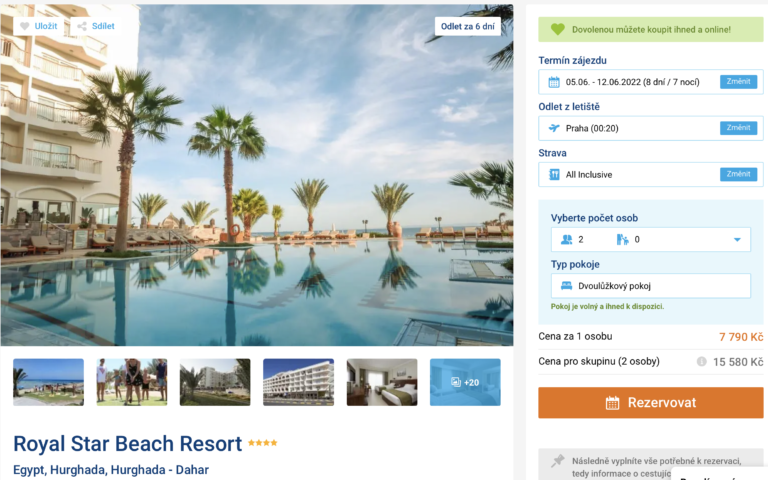Click the orange Rezervovat button
The height and width of the screenshot is (480, 768).
coord(650,403)
